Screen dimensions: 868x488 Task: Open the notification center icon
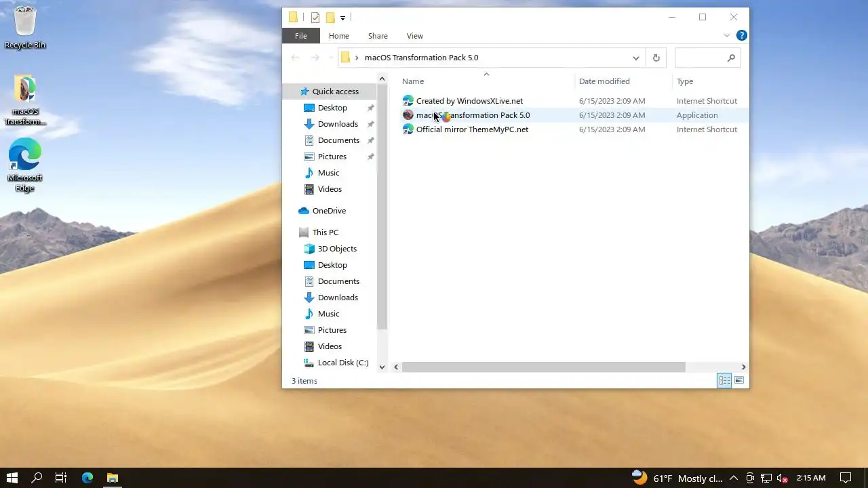point(846,478)
